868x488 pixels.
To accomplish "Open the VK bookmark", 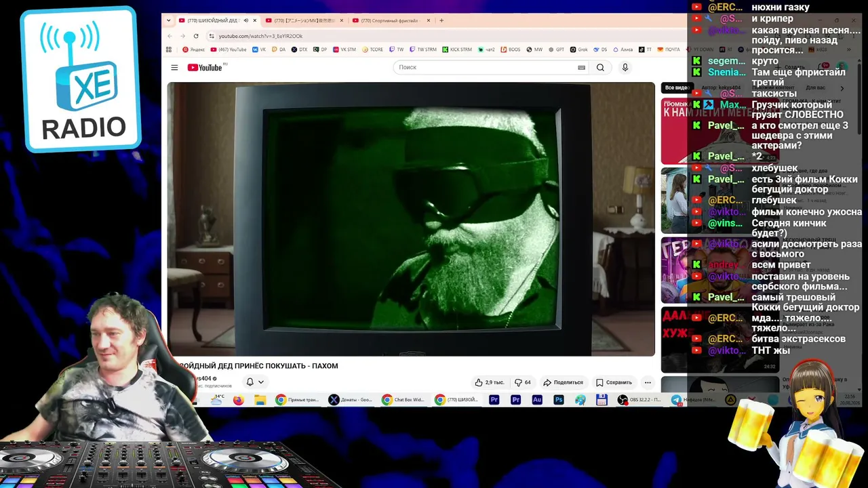I will [x=259, y=49].
